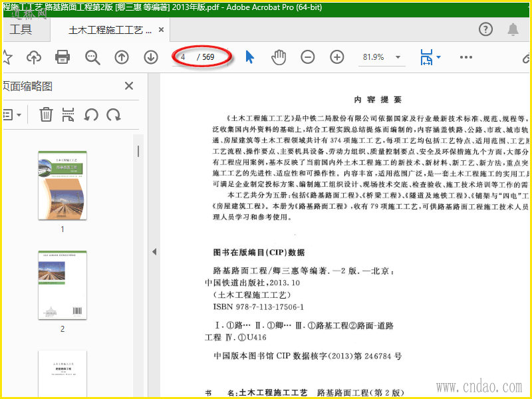Viewport: 532px width, 399px height.
Task: Open the thumbnail panel options dropdown
Action: [x=12, y=114]
